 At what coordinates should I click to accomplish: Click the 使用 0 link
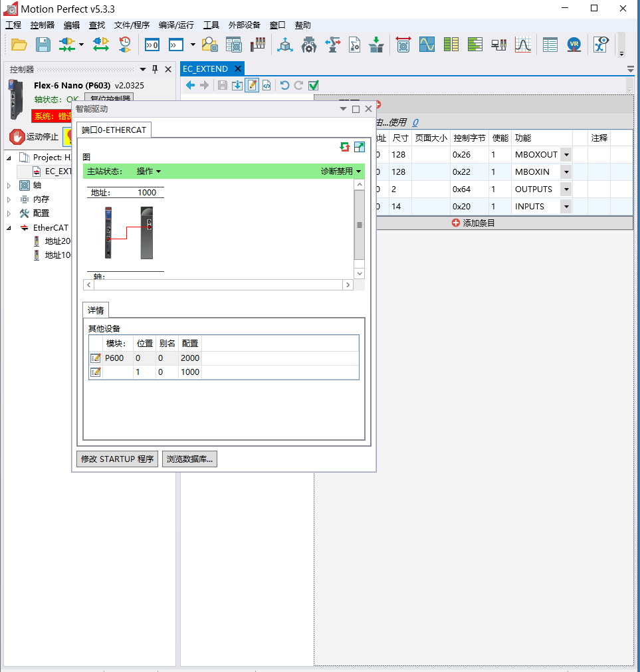(x=415, y=122)
